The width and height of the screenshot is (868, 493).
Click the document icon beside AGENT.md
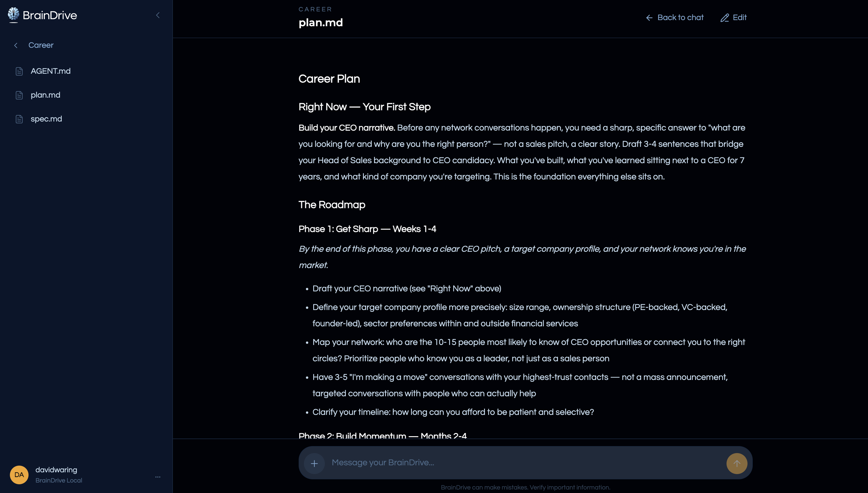[19, 71]
